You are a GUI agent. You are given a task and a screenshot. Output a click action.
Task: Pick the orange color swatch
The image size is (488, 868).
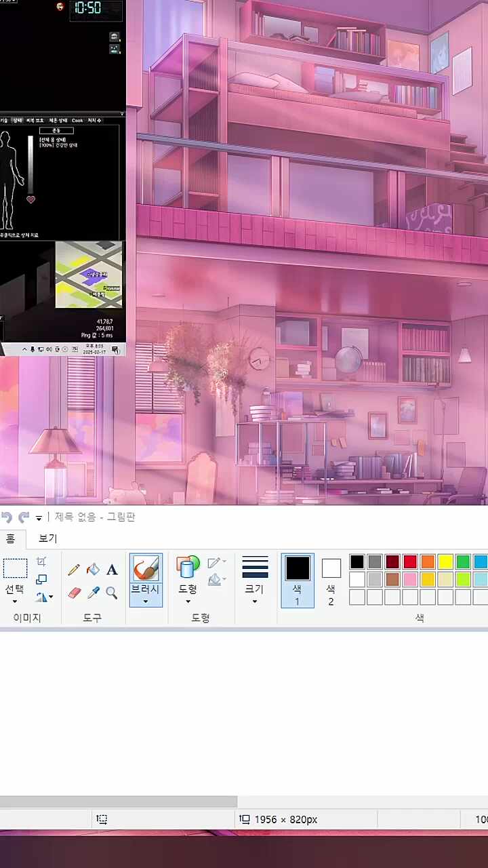[x=428, y=561]
